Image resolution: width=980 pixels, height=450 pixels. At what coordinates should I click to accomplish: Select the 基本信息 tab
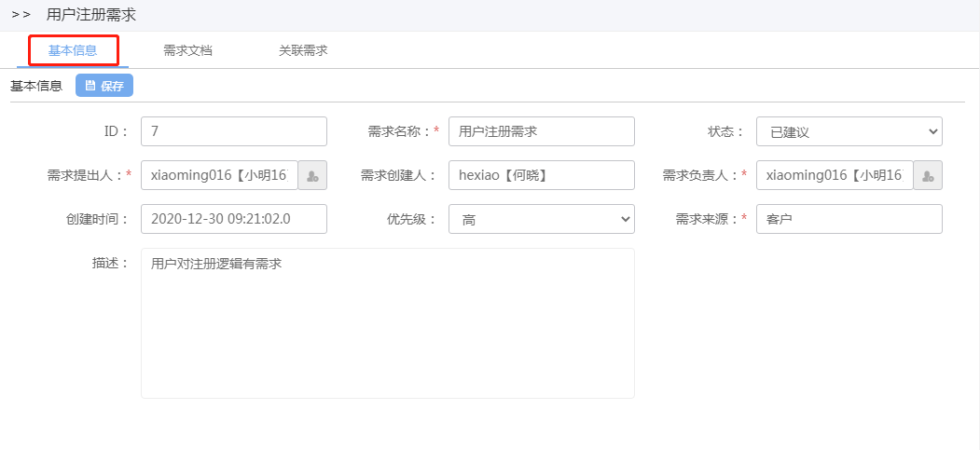(73, 50)
